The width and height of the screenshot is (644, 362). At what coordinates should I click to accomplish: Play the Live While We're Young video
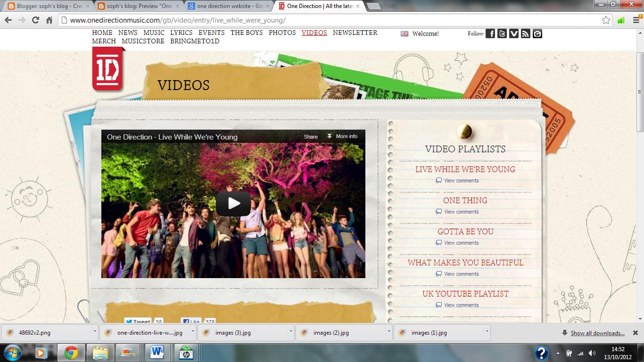[232, 204]
